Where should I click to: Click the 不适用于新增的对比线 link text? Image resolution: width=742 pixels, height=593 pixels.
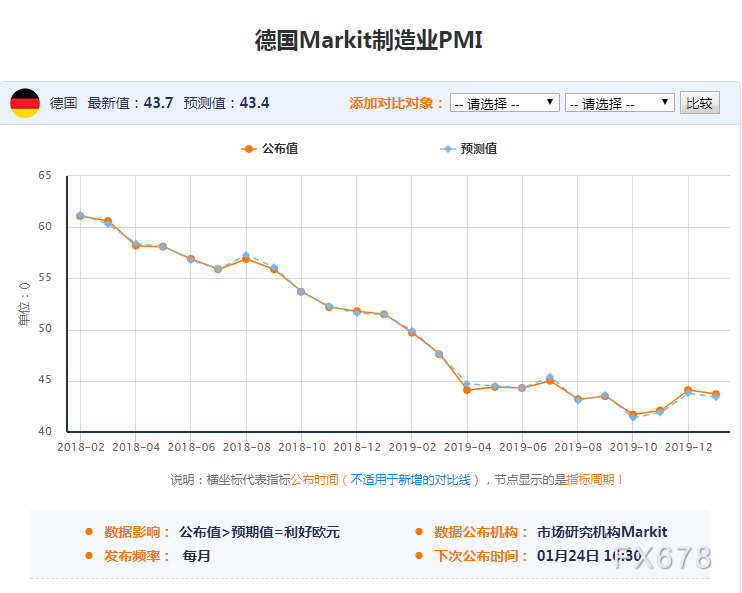pos(410,480)
